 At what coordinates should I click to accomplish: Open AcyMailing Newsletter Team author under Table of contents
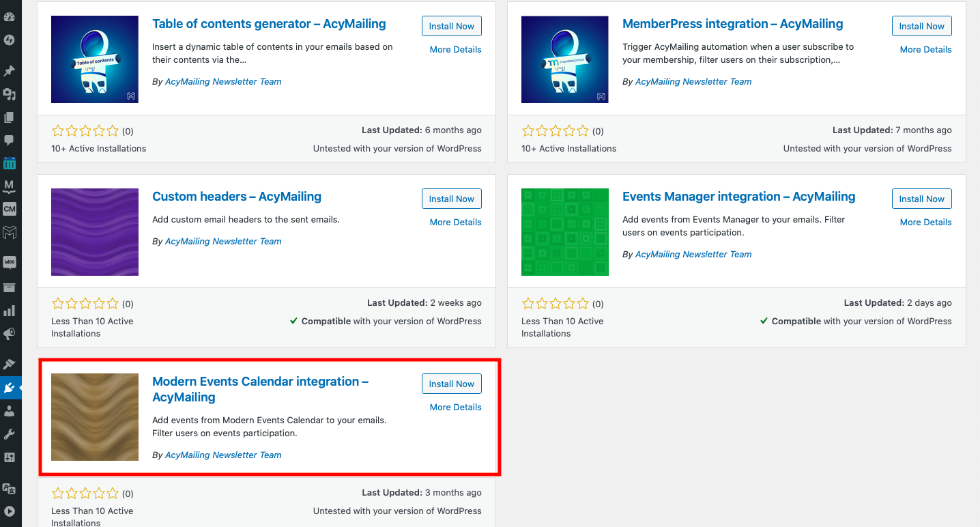point(223,81)
